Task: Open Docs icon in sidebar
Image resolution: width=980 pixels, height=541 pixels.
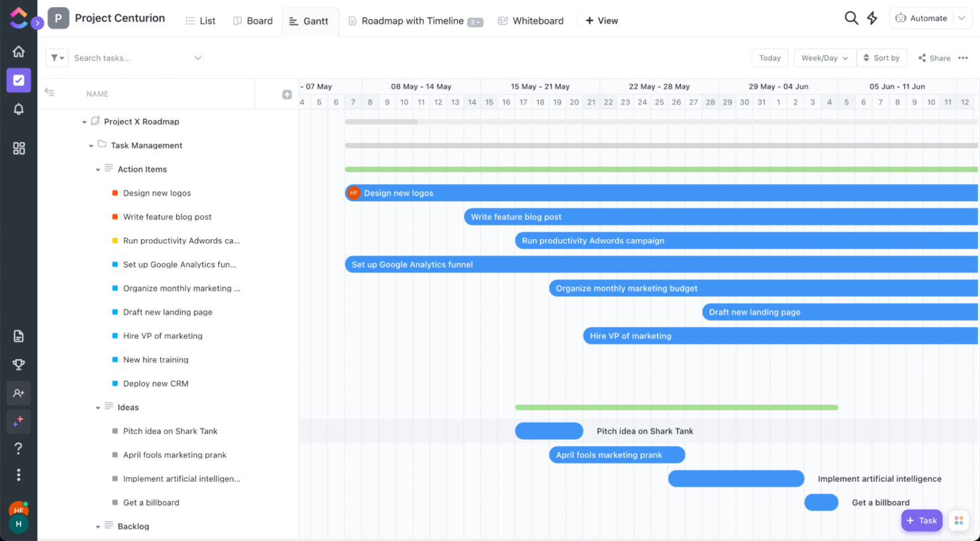Action: (x=19, y=336)
